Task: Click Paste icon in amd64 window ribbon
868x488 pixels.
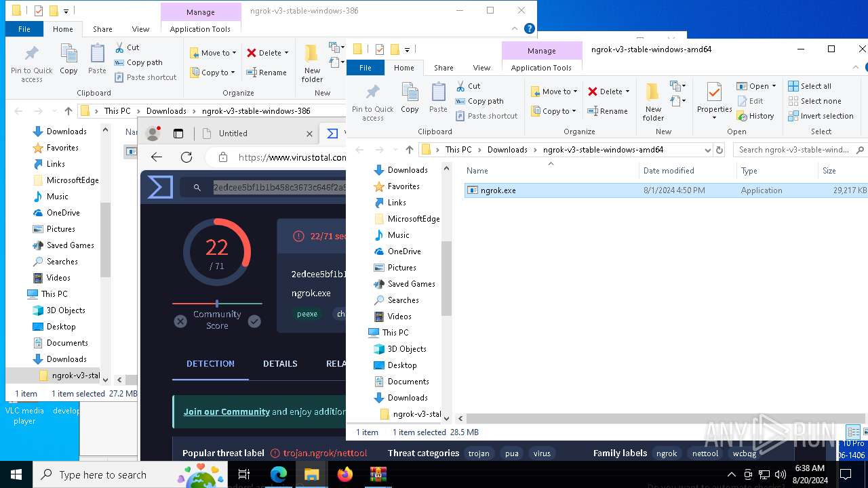Action: (x=438, y=98)
